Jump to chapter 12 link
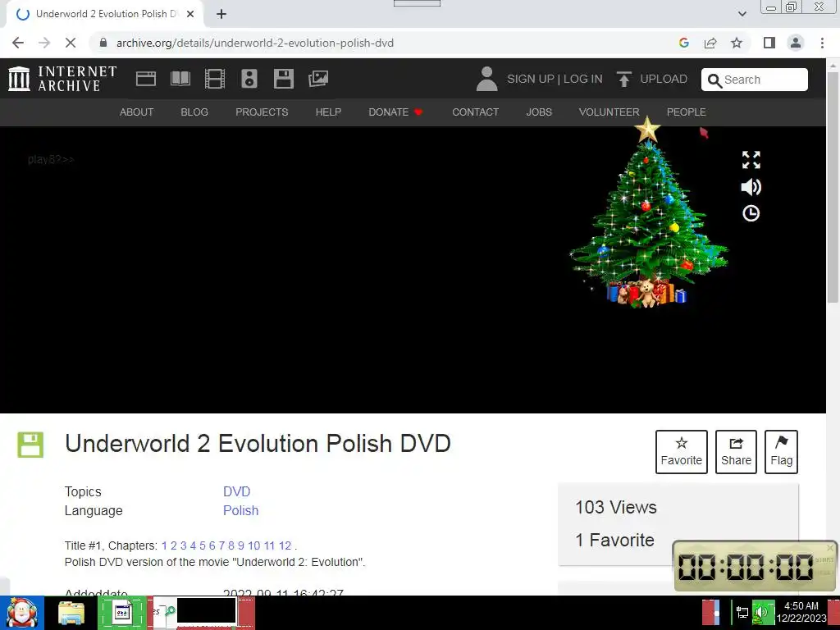The height and width of the screenshot is (630, 840). (285, 546)
